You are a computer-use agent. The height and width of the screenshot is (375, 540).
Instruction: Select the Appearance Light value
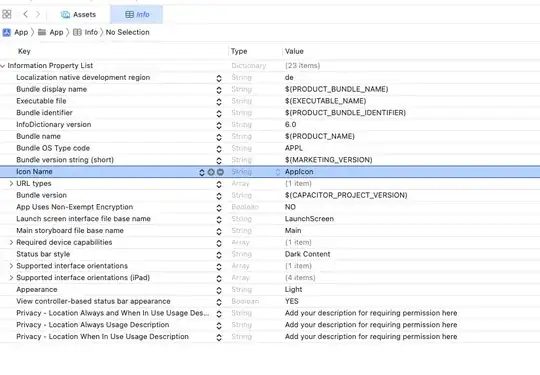[x=293, y=290]
